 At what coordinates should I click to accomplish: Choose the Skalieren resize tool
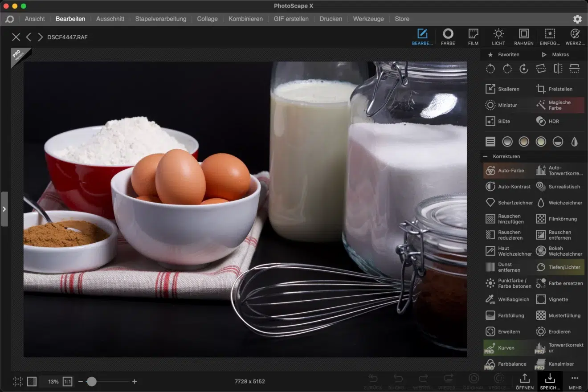click(x=502, y=89)
